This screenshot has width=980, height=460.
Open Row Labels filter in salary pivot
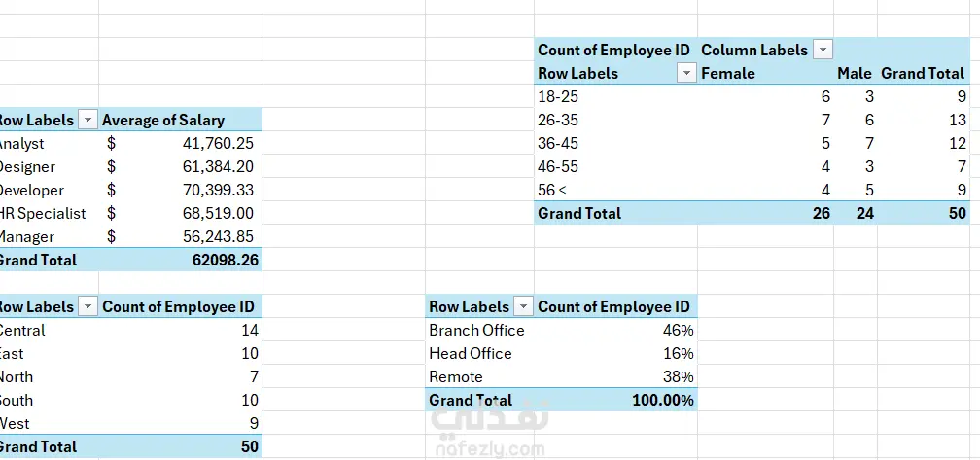(88, 120)
